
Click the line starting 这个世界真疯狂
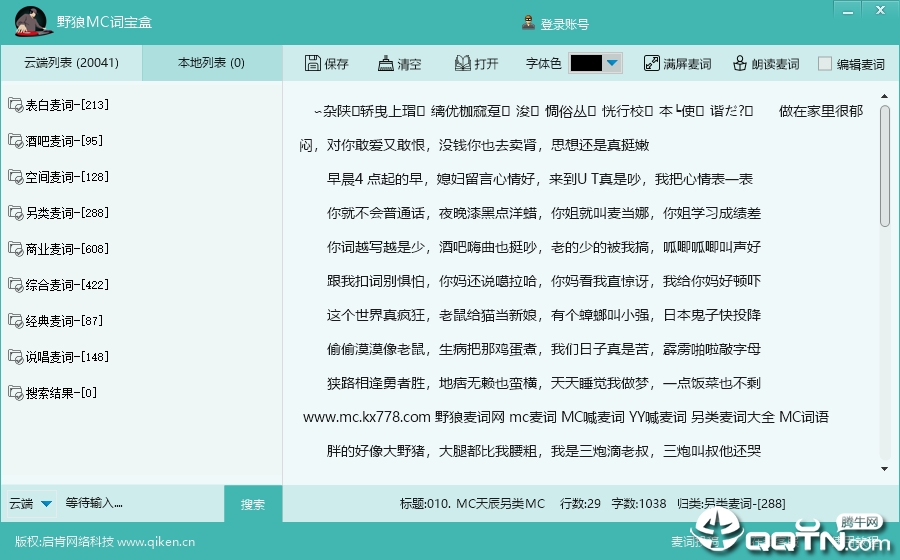(x=544, y=315)
